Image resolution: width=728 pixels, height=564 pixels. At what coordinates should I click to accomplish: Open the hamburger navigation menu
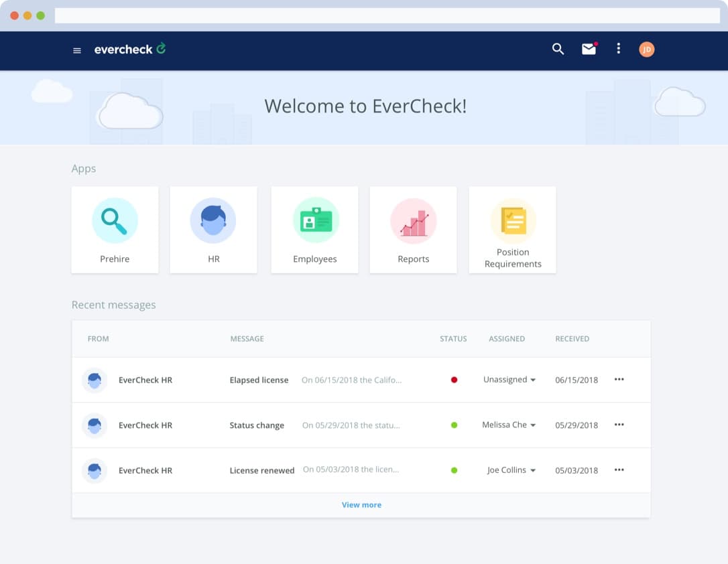click(x=77, y=50)
